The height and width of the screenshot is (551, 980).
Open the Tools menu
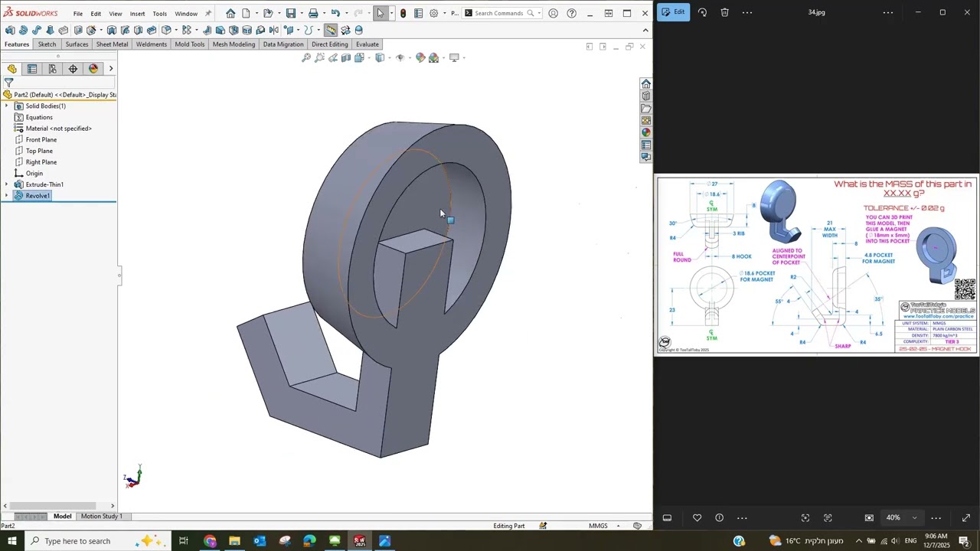point(159,14)
